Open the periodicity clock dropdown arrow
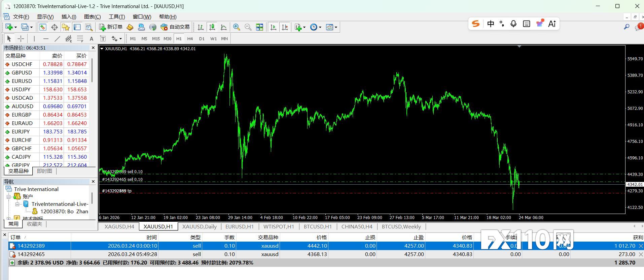The height and width of the screenshot is (280, 644). click(320, 27)
